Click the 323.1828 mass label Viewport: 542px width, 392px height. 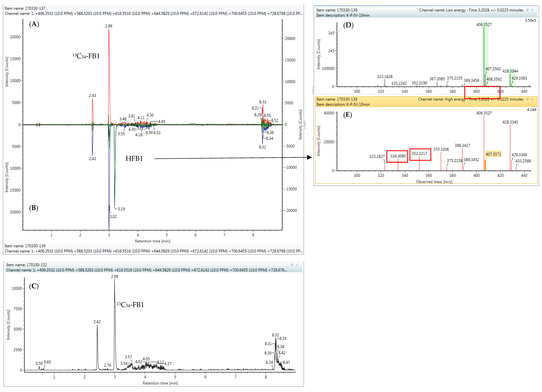385,77
